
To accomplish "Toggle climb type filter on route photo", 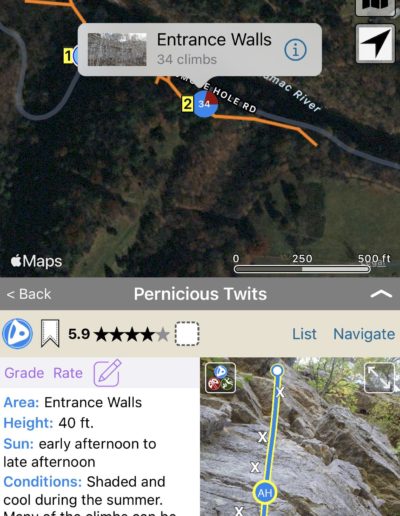I will click(220, 378).
